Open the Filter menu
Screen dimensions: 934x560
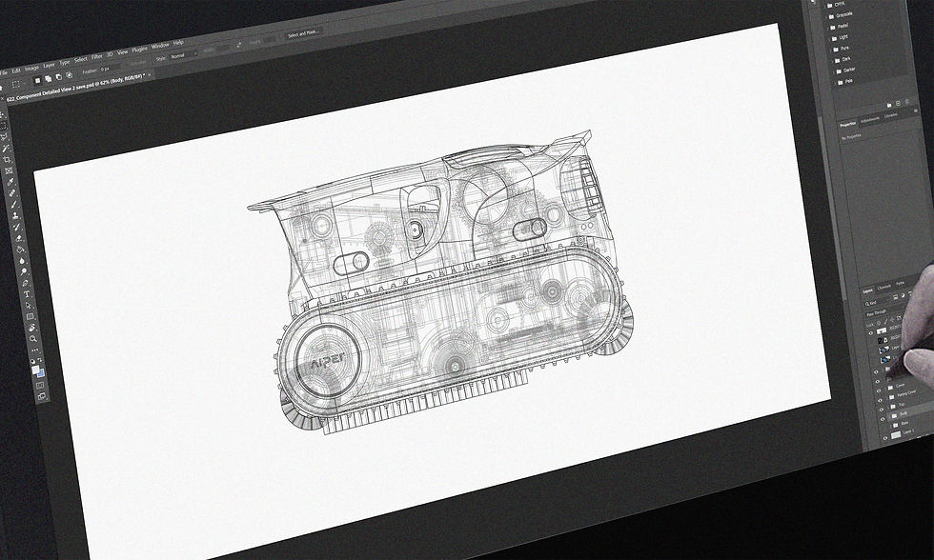click(96, 57)
